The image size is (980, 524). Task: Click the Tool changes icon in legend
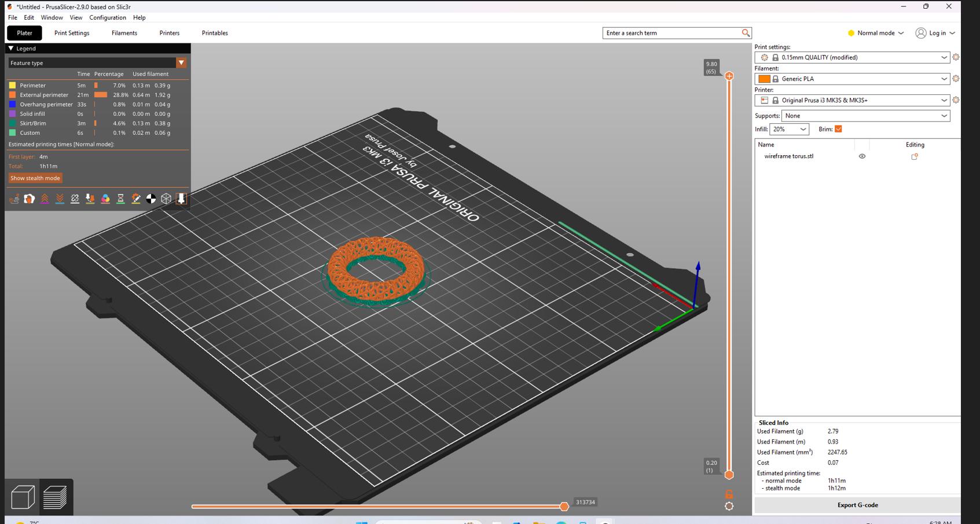(x=90, y=199)
